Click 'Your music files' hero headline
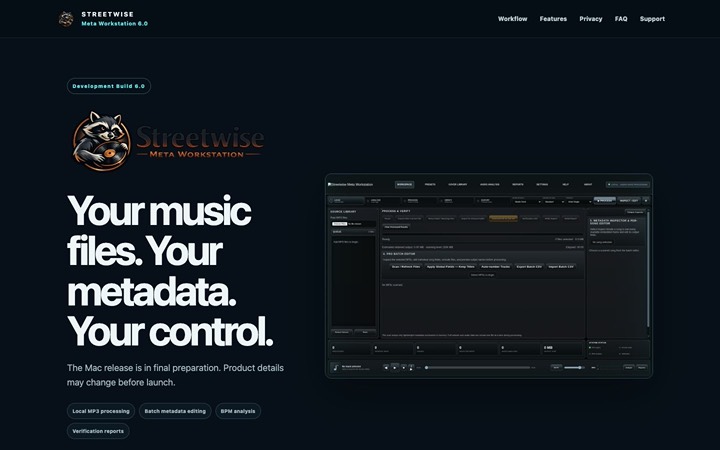 [170, 271]
